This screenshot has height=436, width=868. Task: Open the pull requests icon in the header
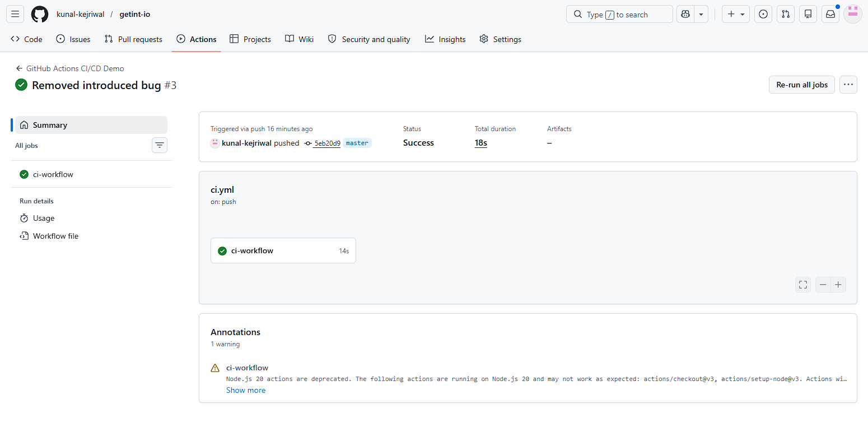[x=785, y=13]
